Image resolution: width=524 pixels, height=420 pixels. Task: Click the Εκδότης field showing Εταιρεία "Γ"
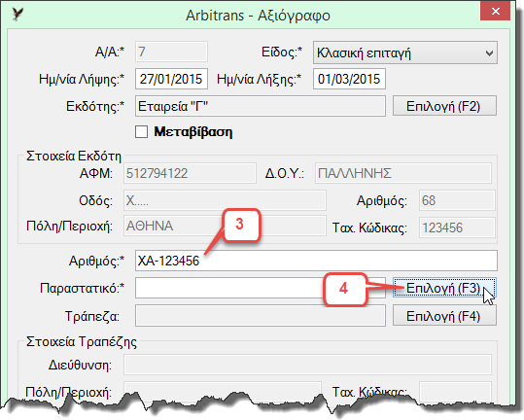[261, 106]
